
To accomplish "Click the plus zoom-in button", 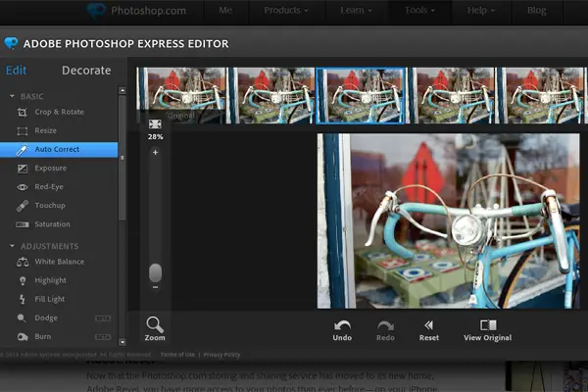I will [x=155, y=152].
